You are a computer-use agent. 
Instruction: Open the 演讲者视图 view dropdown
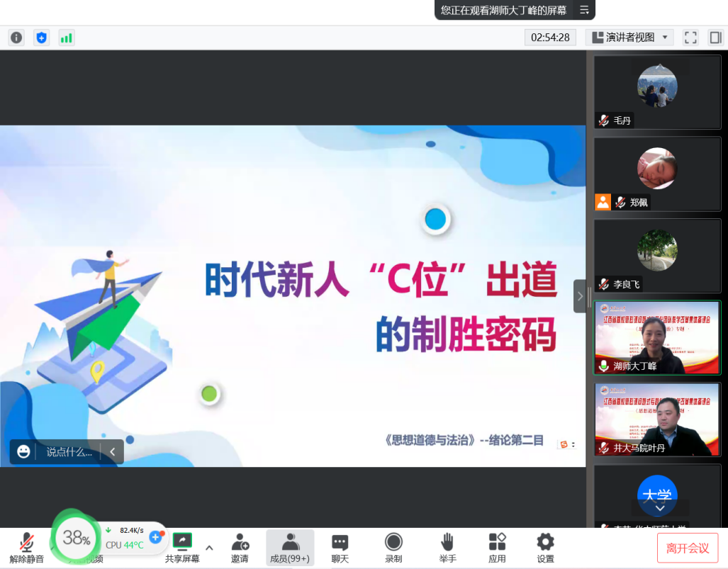tap(630, 38)
